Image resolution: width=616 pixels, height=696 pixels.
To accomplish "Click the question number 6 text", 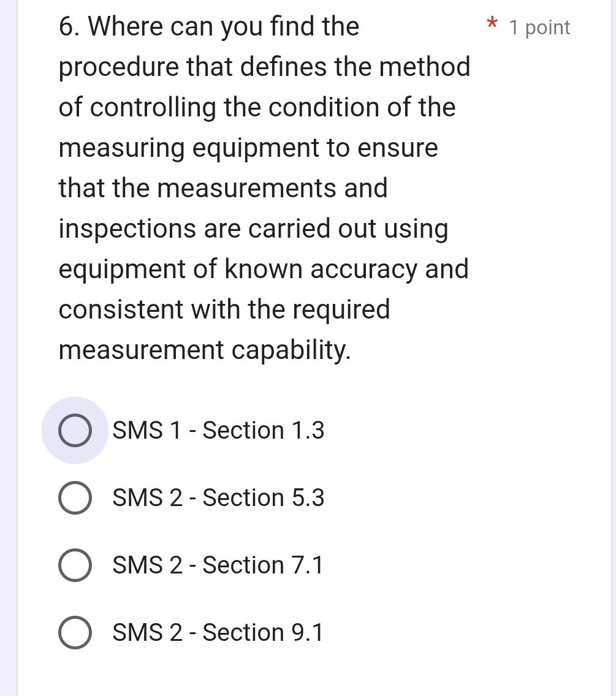I will (67, 26).
